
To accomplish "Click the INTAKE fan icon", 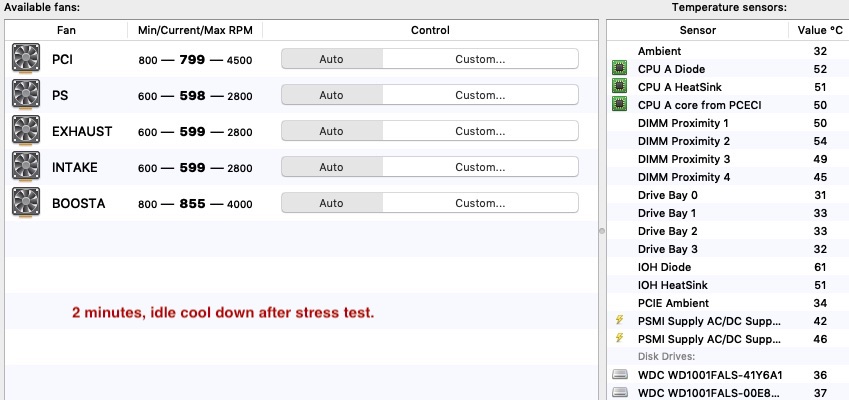I will (25, 167).
